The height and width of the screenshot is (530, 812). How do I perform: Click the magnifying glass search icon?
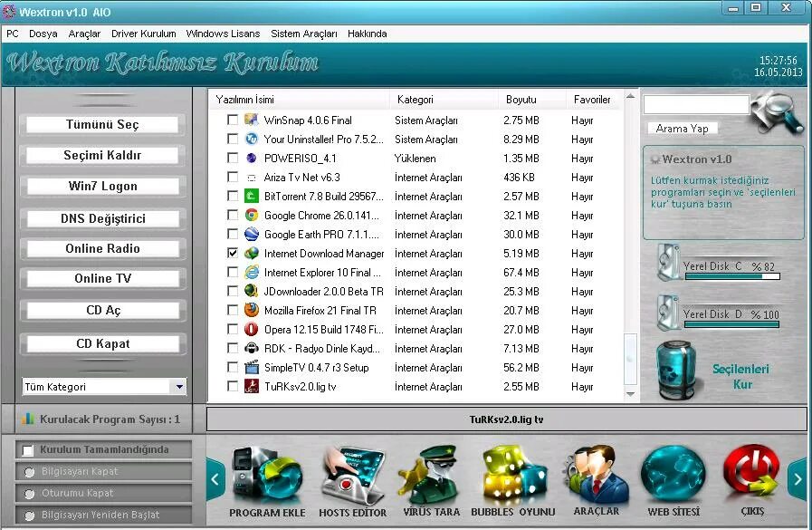click(777, 112)
